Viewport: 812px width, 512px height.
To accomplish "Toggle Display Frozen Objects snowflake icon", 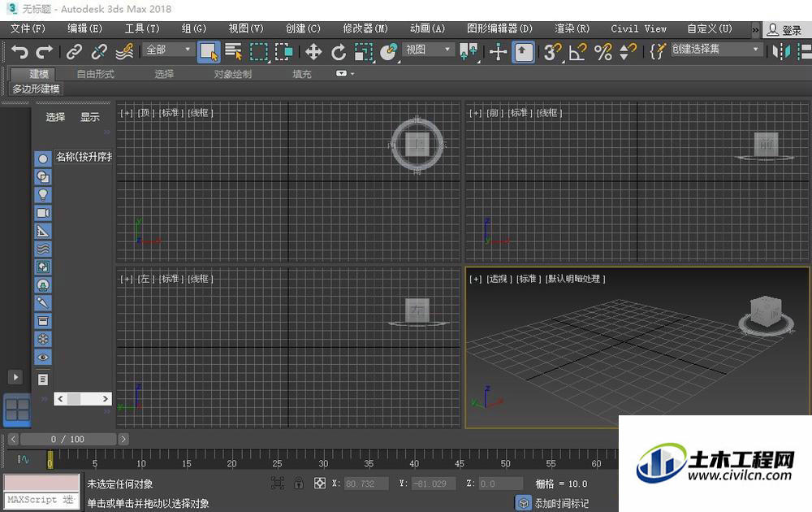I will tap(43, 339).
